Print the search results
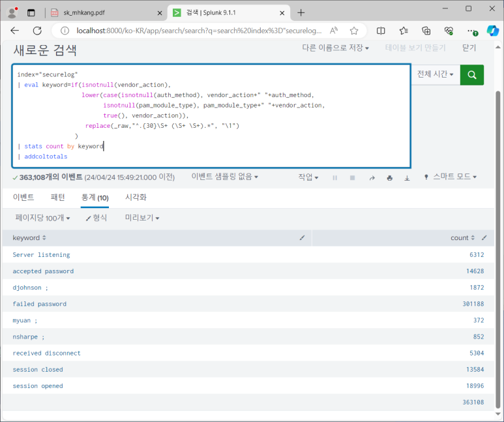Screen dimensions: 504x422 point(389,178)
